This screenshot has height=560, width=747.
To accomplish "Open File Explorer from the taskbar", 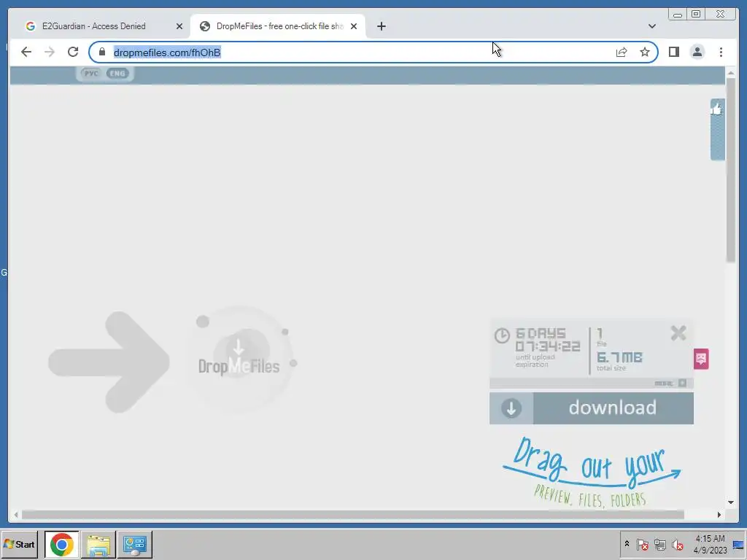I will click(x=98, y=544).
